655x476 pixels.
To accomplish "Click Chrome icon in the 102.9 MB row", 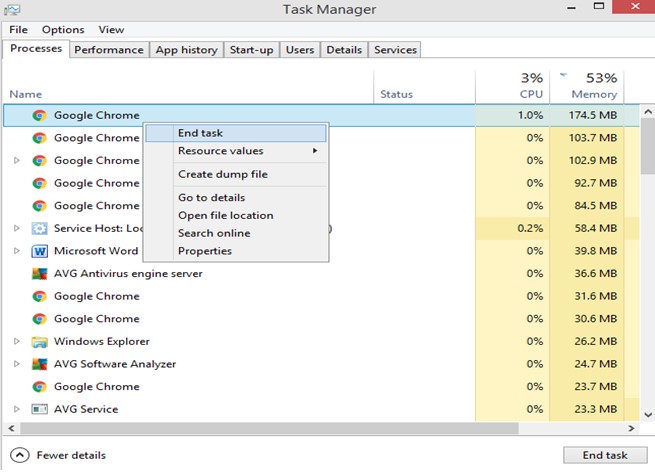I will (x=39, y=160).
